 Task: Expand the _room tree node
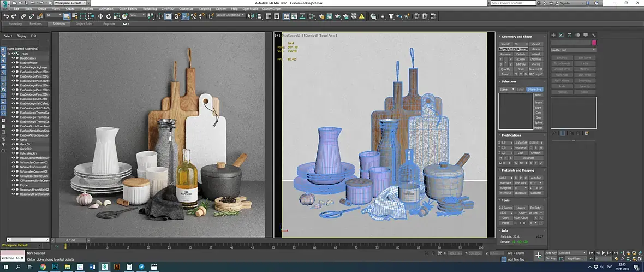pyautogui.click(x=9, y=54)
